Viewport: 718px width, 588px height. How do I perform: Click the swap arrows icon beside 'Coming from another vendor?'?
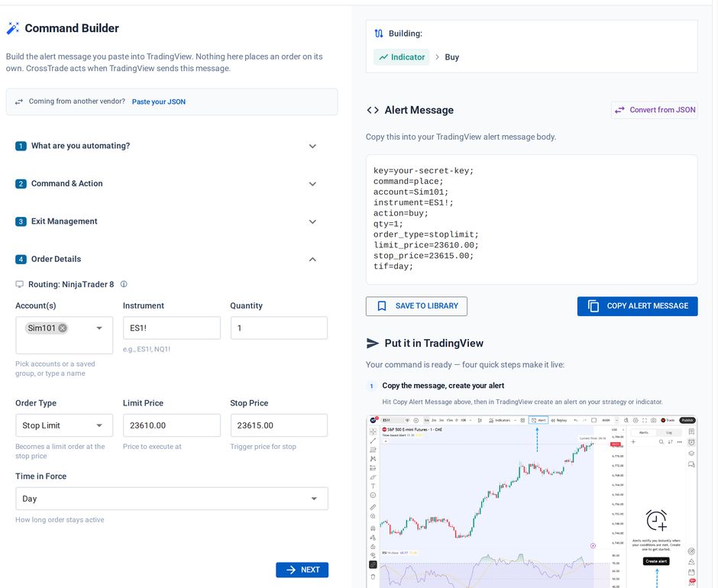[19, 102]
